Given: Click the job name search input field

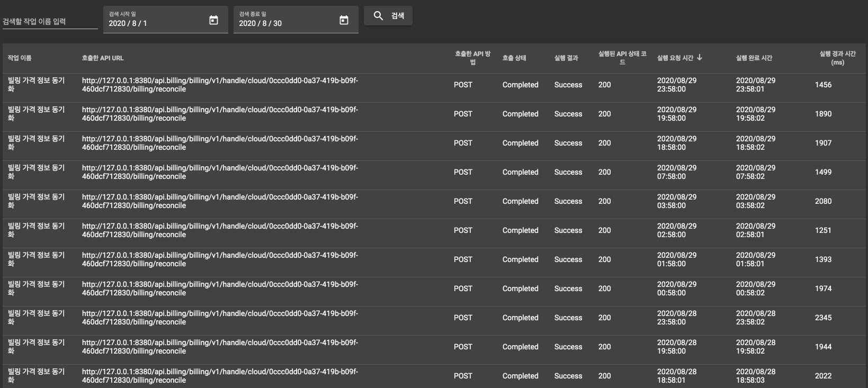Looking at the screenshot, I should (x=50, y=22).
